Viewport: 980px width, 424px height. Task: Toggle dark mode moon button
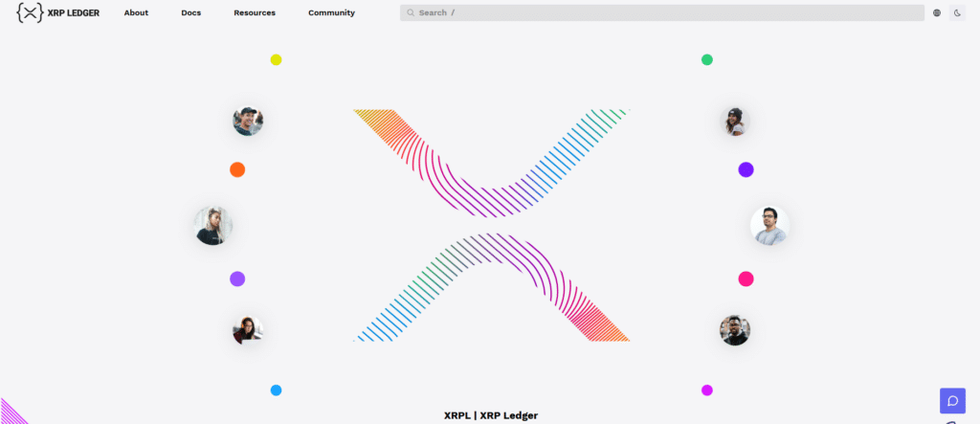point(957,12)
